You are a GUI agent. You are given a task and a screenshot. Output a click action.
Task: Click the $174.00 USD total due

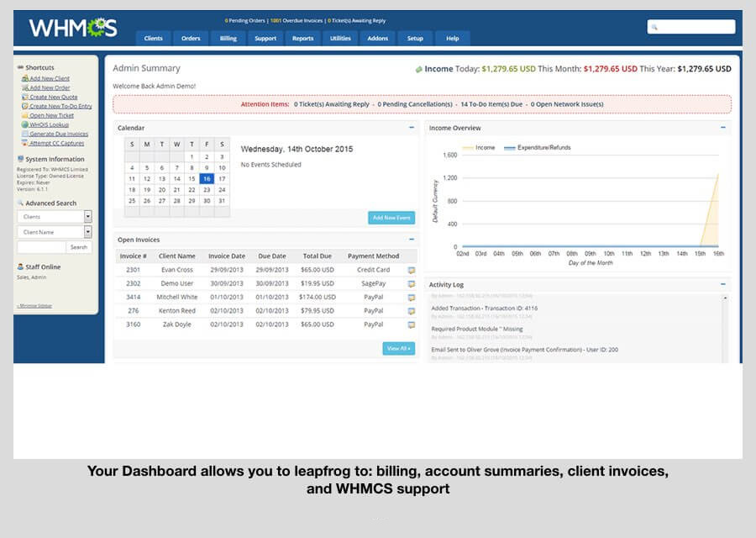[318, 298]
